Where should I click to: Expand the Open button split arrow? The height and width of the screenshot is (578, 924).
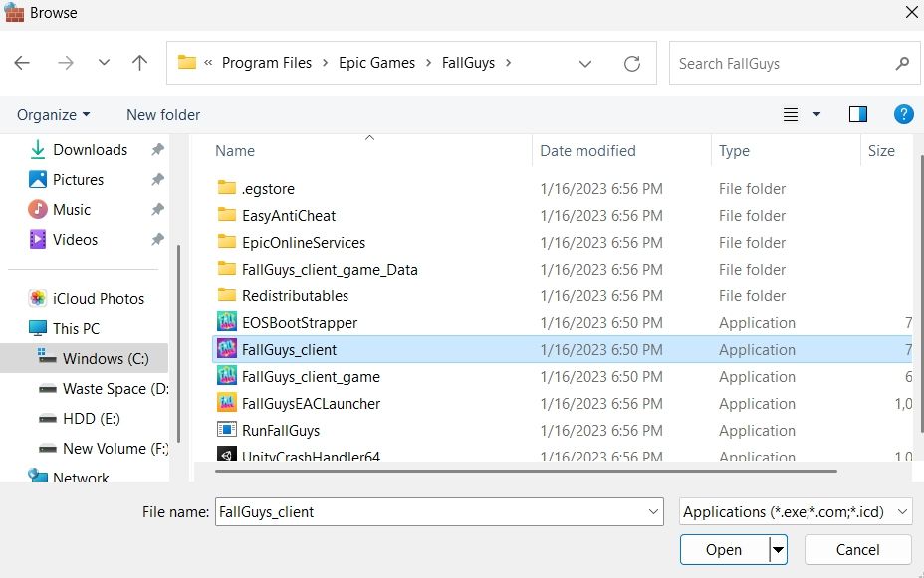tap(778, 550)
